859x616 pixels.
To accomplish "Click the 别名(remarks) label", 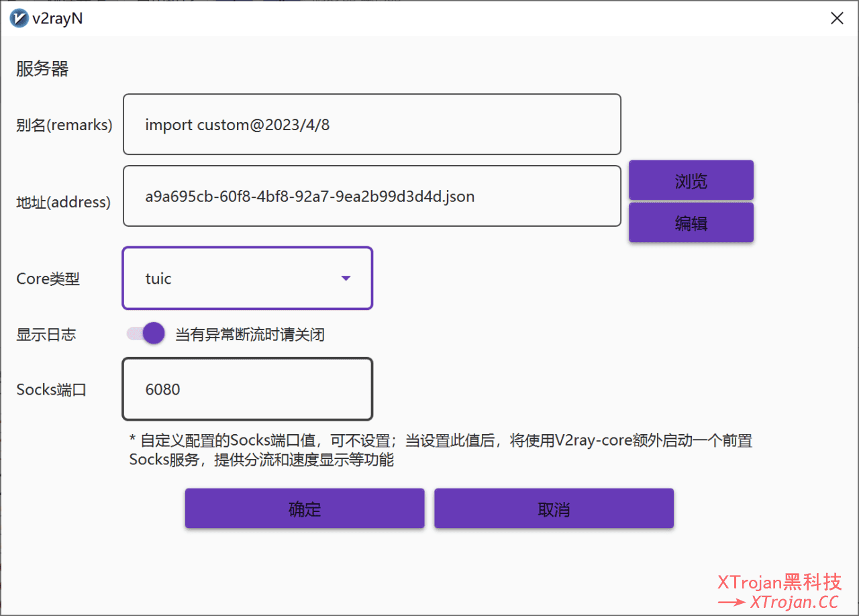I will 64,124.
